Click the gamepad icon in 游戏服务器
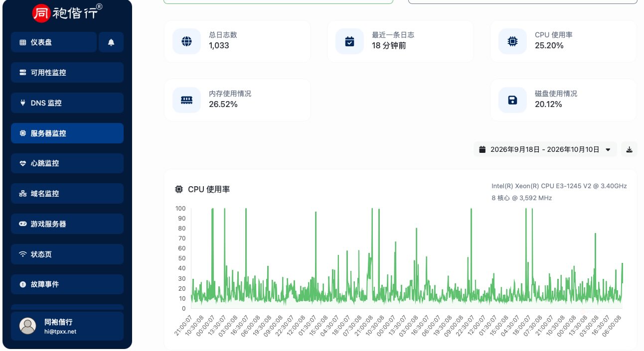Screen dimensions: 644x351 point(23,224)
